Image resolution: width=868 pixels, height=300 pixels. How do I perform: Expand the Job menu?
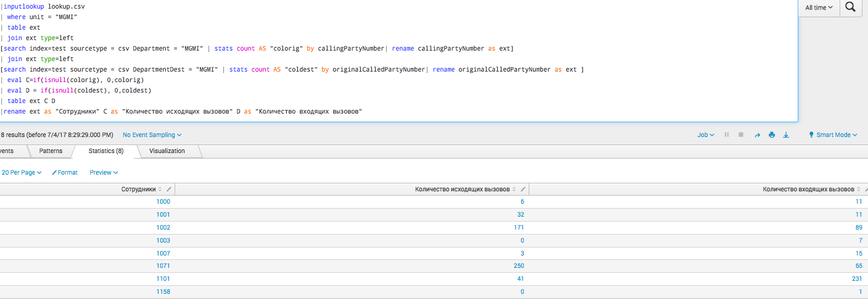[706, 135]
